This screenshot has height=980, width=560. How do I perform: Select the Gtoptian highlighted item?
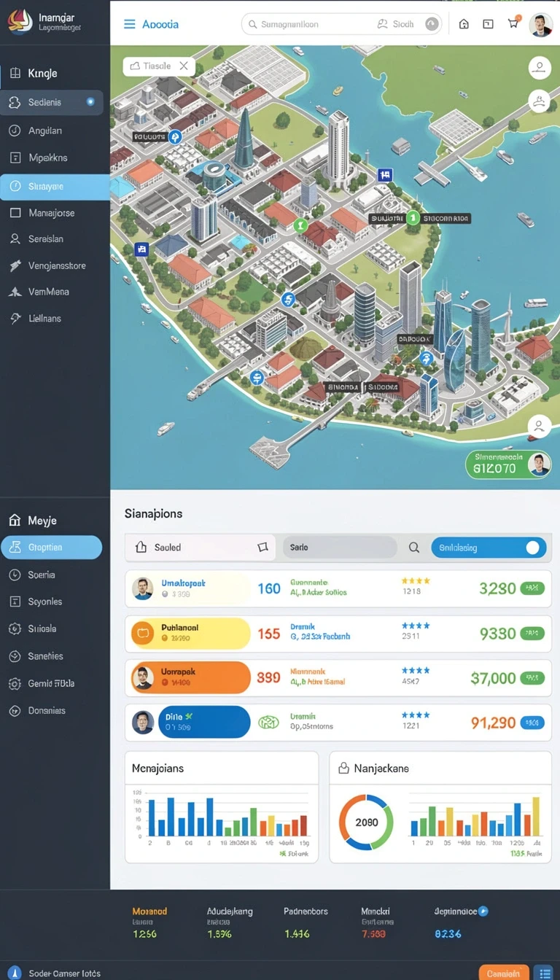point(52,548)
